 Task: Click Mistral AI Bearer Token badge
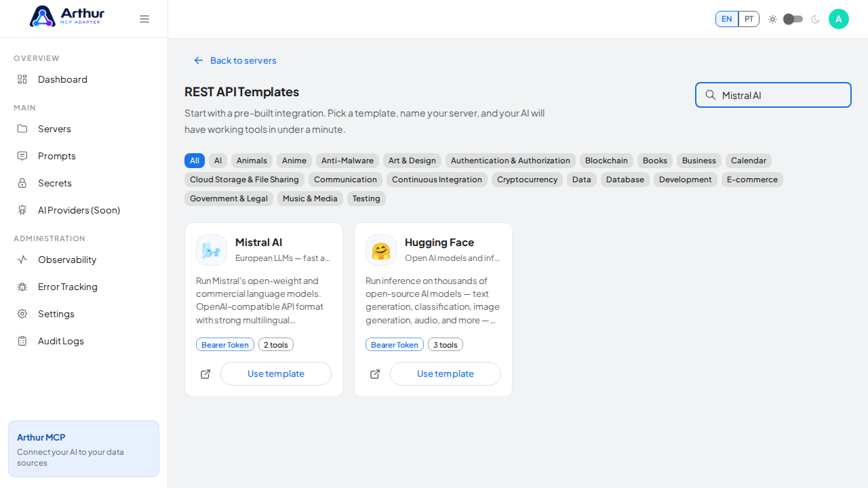coord(225,345)
